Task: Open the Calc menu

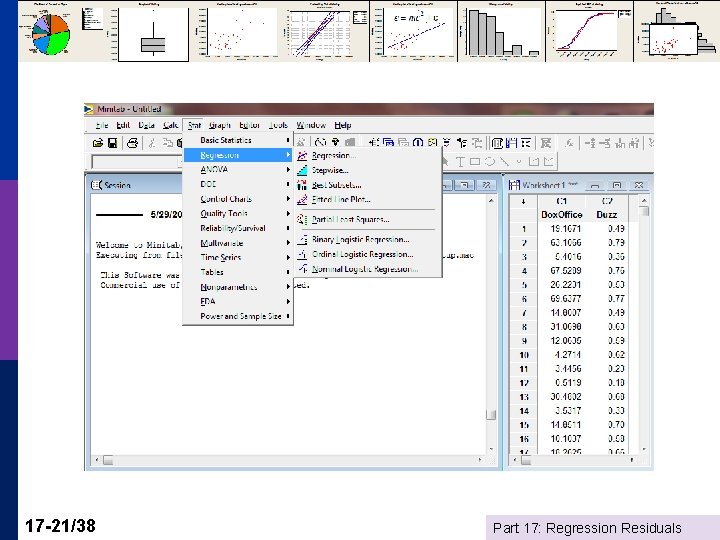Action: 170,125
